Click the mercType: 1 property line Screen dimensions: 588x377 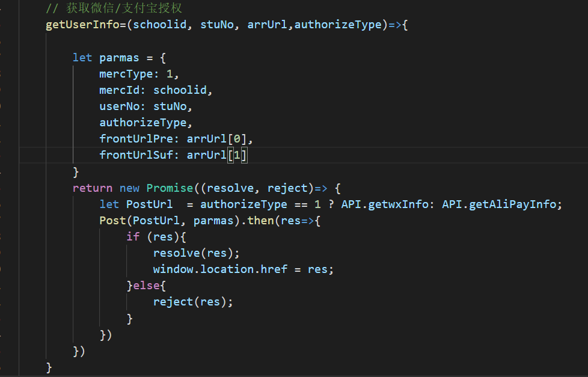coord(139,74)
